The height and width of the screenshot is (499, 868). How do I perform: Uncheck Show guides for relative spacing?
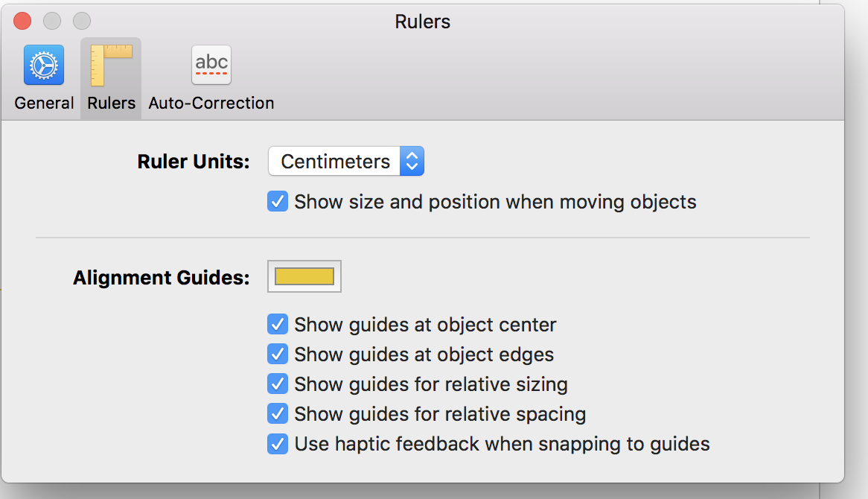click(277, 414)
